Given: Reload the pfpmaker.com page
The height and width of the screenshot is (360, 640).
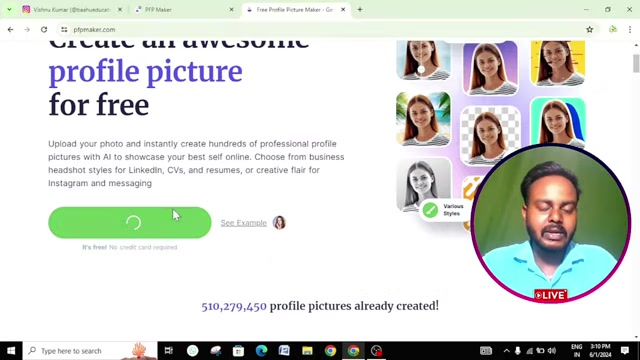Looking at the screenshot, I should 44,29.
